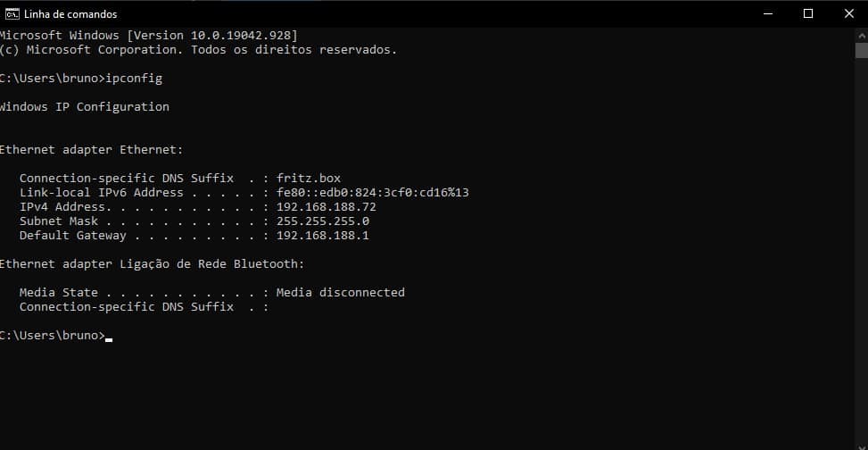Screen dimensions: 868x450
Task: Click the empty scrollbar track below the thumb
Action: coord(861,268)
